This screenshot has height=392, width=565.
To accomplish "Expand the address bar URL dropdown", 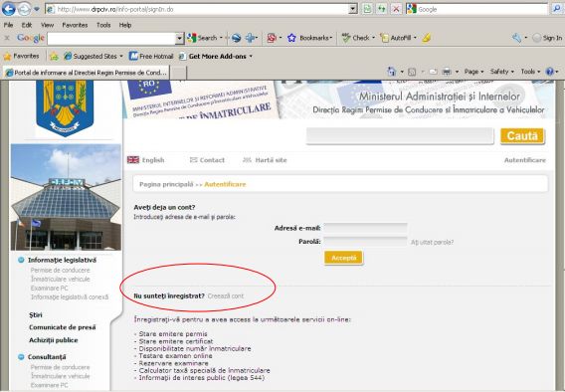I will click(x=353, y=9).
